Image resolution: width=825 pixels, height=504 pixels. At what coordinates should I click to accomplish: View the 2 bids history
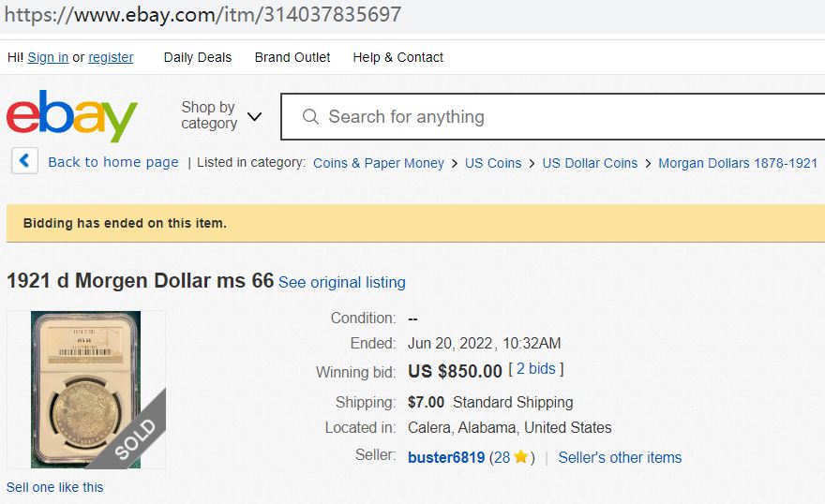(x=536, y=369)
